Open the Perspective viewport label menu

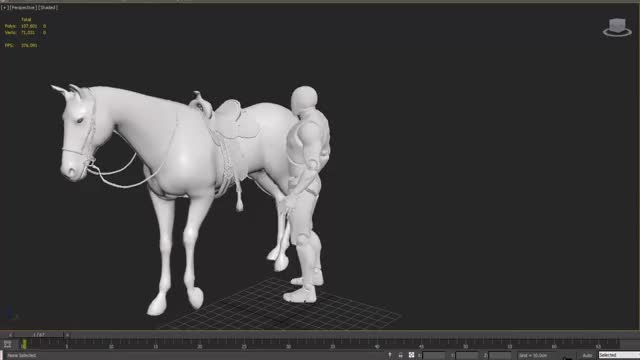pos(22,7)
